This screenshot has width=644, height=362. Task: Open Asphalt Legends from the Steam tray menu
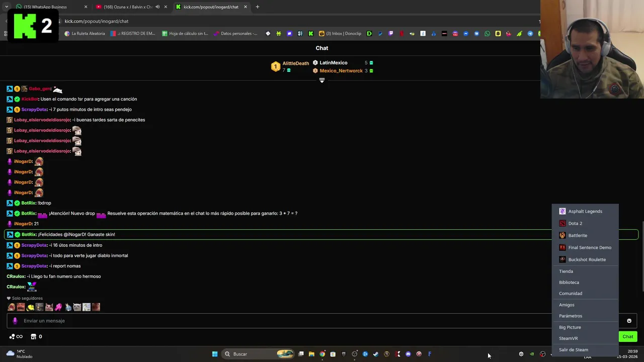click(585, 211)
